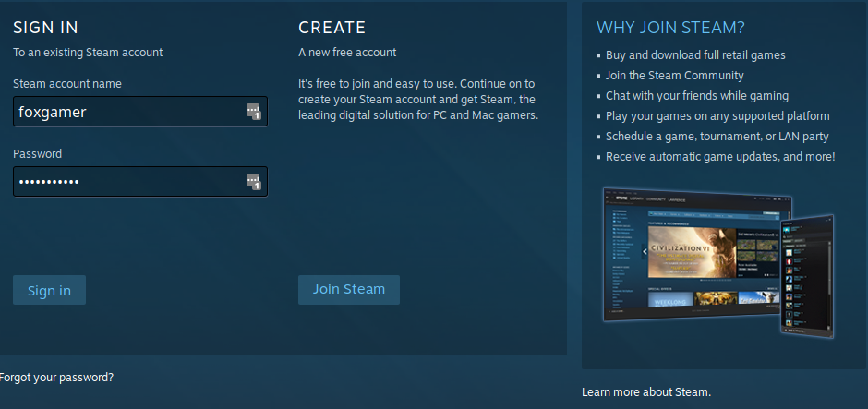Click the WHY JOIN STEAM? heading
This screenshot has width=868, height=409.
tap(670, 28)
